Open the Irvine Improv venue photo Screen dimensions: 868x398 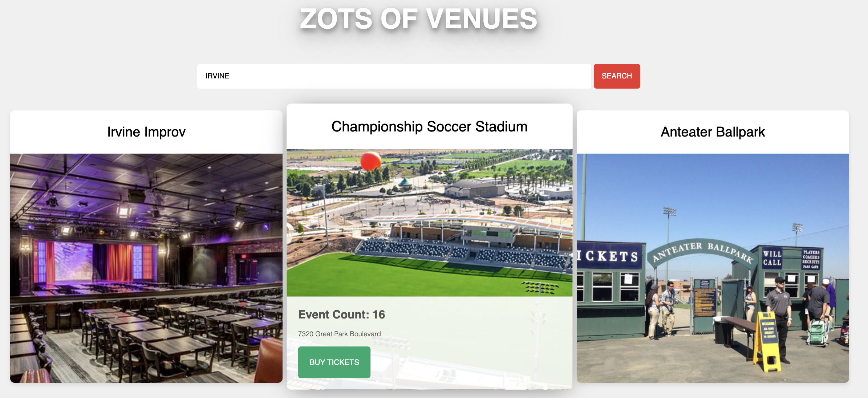pyautogui.click(x=146, y=268)
